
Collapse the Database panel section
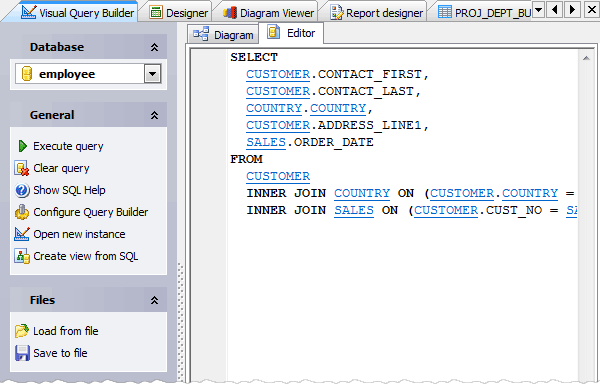click(154, 47)
